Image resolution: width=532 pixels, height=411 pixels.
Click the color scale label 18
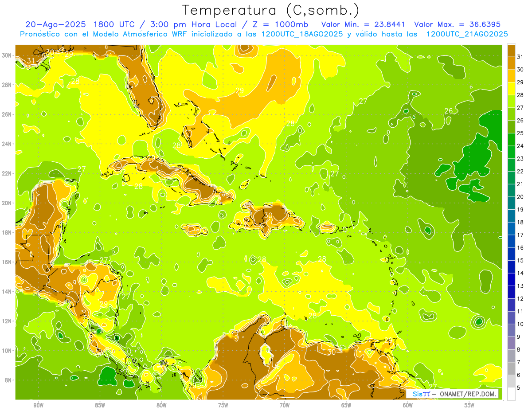(520, 222)
